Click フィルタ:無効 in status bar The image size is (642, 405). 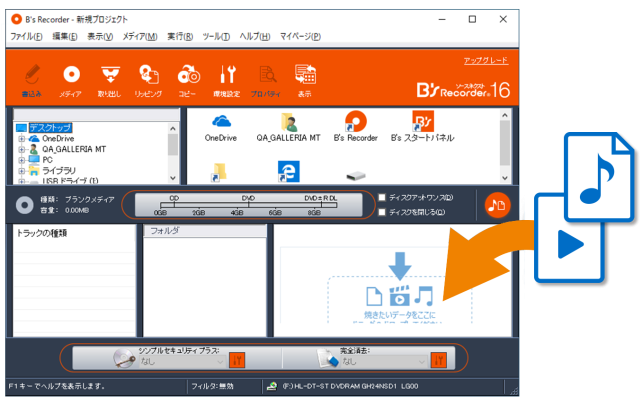click(x=212, y=386)
